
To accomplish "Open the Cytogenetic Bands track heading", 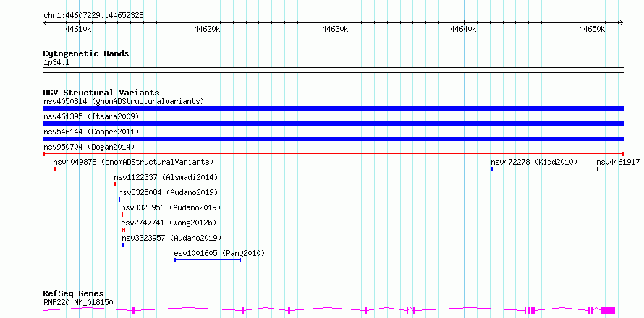I will 86,53.
